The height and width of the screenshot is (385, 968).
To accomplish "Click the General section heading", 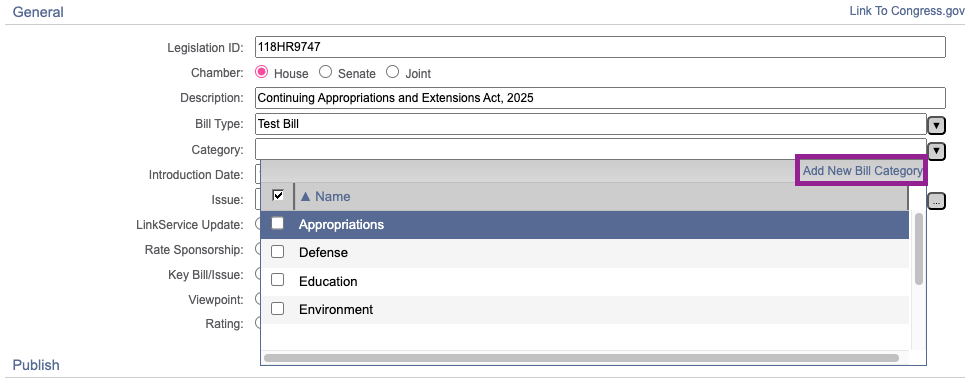I will 38,12.
